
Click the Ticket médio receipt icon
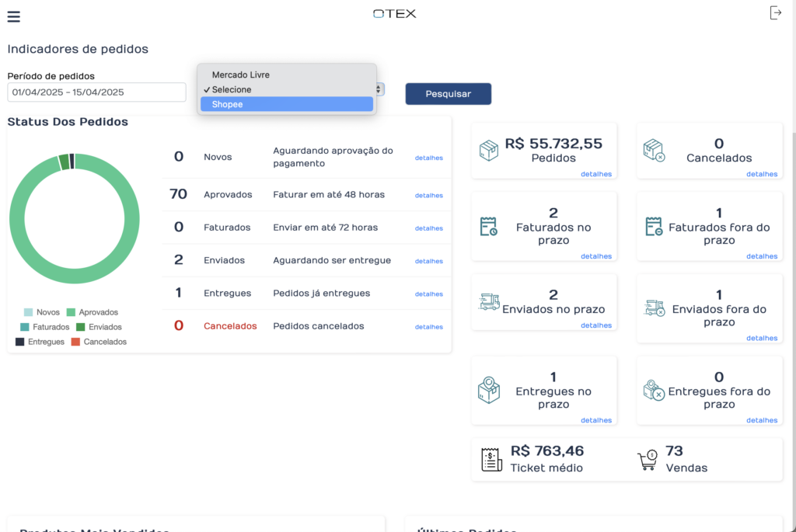(x=491, y=459)
